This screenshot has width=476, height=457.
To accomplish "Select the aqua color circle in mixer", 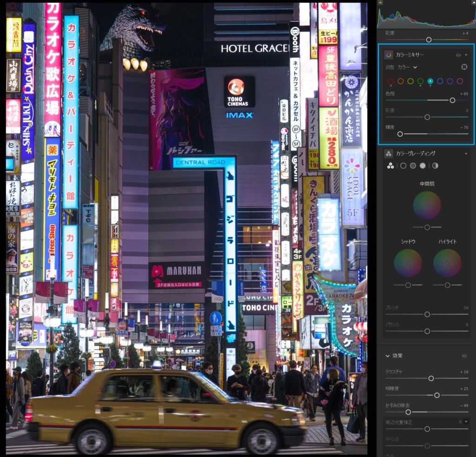I will 430,81.
